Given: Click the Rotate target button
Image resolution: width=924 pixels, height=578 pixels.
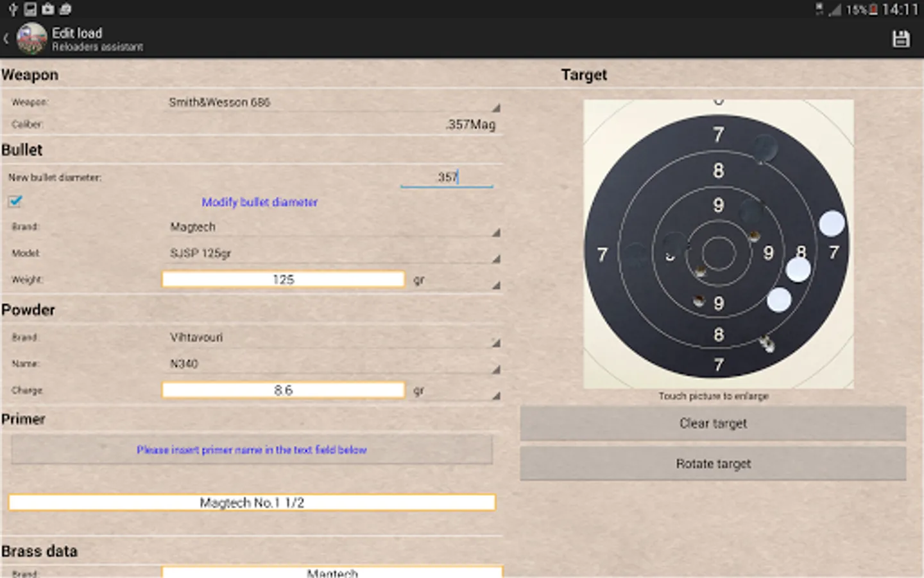Looking at the screenshot, I should tap(713, 464).
